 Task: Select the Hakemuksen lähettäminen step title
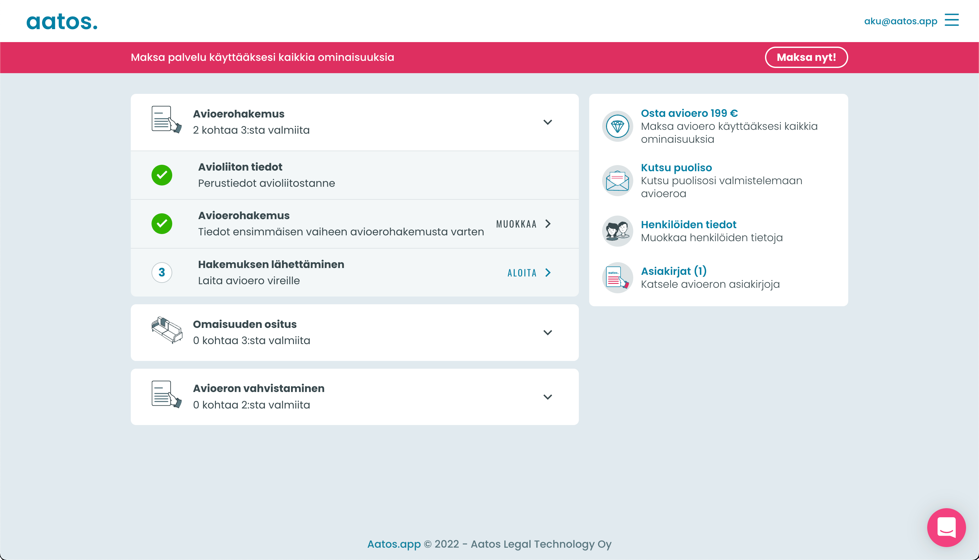tap(271, 264)
